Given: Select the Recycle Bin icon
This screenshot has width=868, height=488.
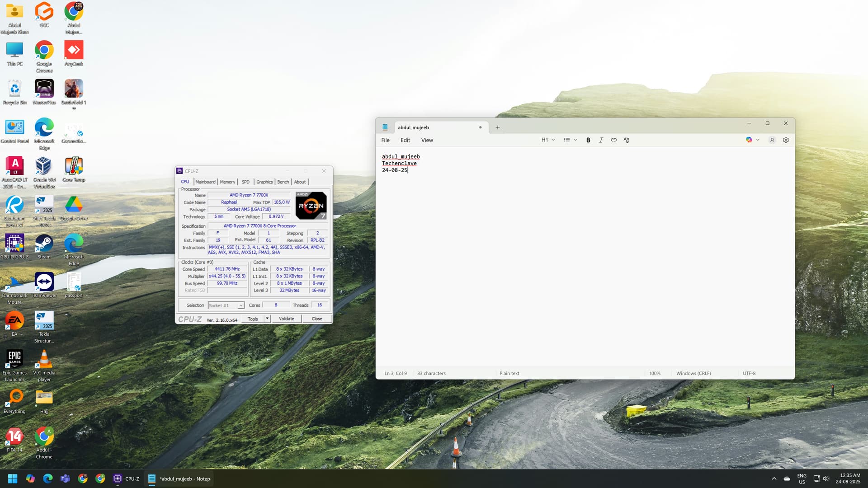Looking at the screenshot, I should 14,92.
